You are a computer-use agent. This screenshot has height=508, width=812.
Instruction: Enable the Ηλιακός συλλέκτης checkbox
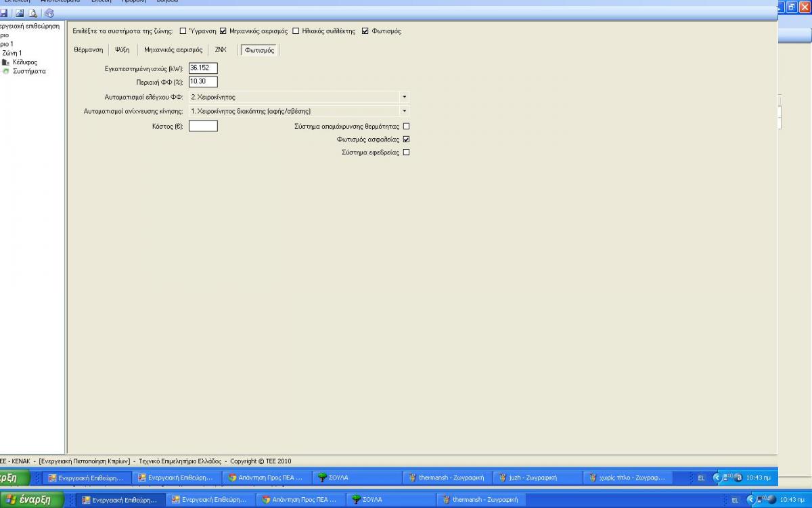296,31
